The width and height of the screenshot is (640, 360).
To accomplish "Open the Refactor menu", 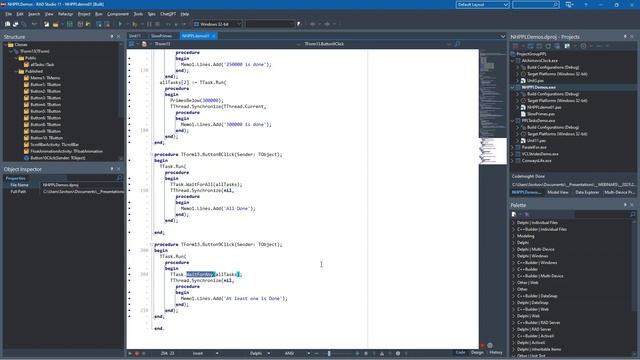I will pos(65,14).
